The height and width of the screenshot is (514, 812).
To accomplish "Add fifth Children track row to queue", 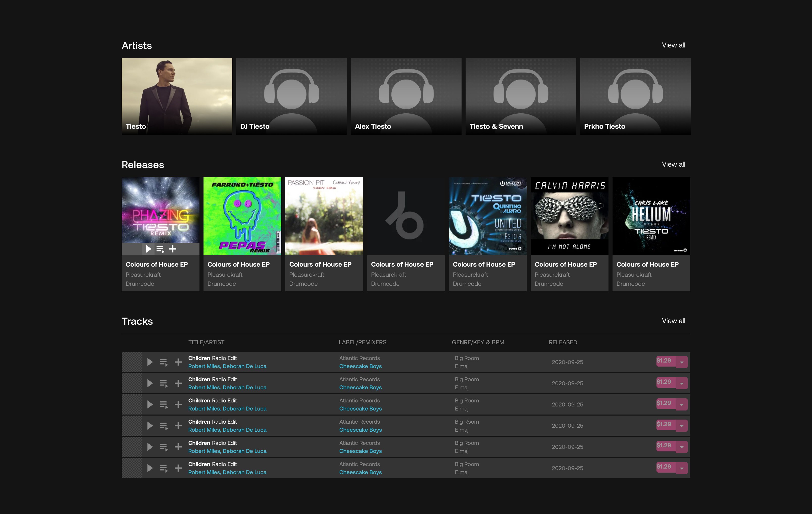I will [x=164, y=447].
